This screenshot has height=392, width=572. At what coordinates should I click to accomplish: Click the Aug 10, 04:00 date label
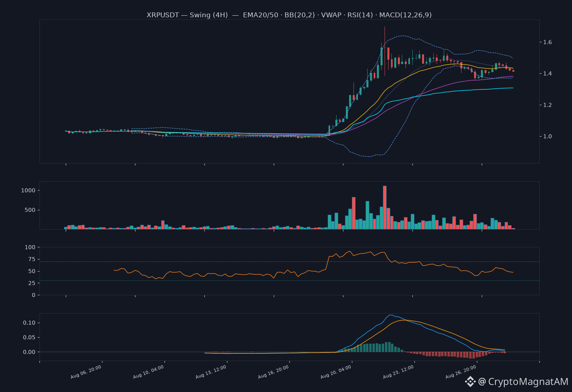click(x=149, y=372)
